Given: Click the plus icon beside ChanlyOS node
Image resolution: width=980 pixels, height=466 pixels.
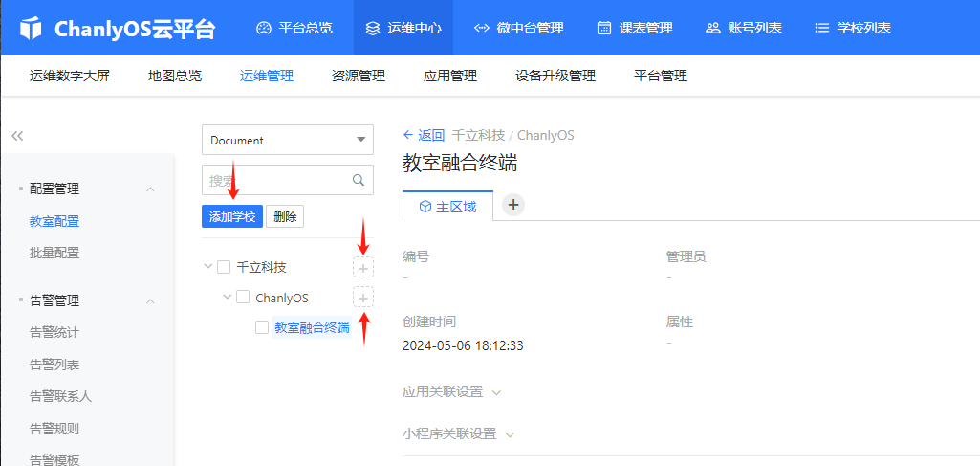Looking at the screenshot, I should click(363, 298).
